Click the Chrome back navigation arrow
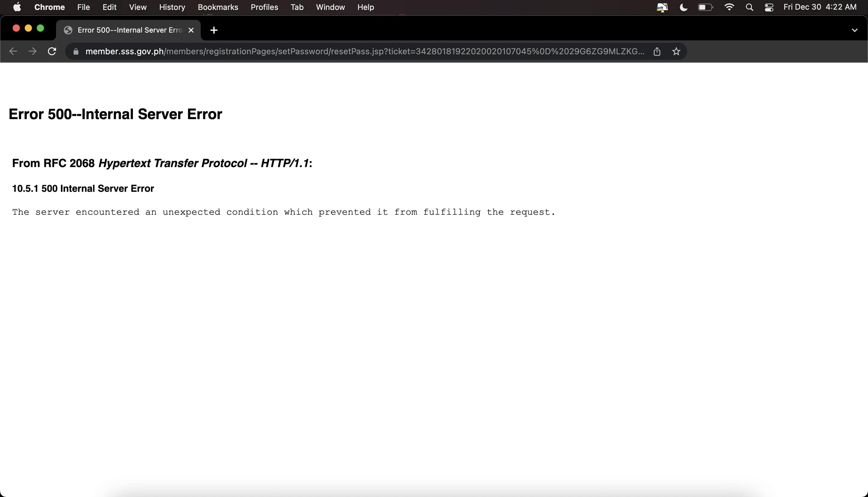This screenshot has width=868, height=497. 13,51
